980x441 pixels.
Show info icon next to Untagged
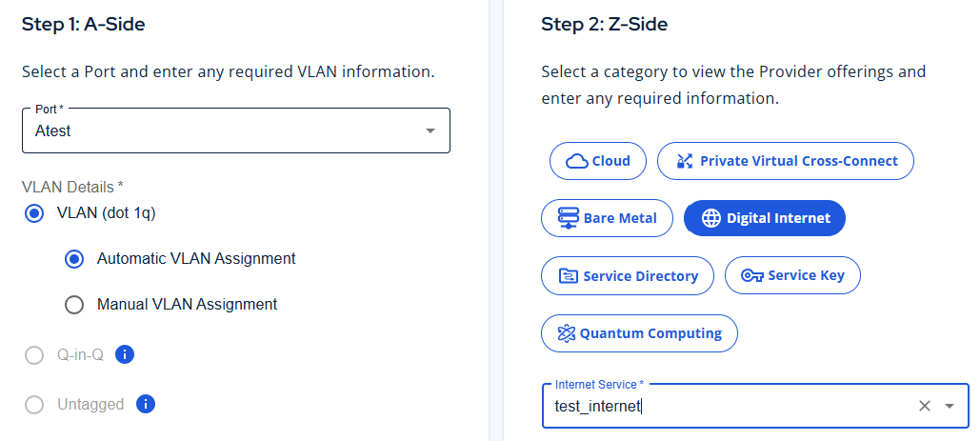(146, 404)
